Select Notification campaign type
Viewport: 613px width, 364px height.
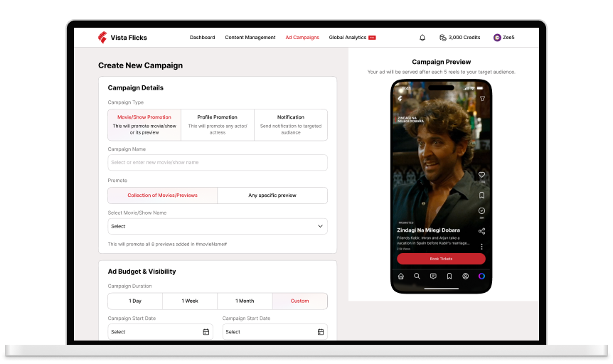click(291, 124)
